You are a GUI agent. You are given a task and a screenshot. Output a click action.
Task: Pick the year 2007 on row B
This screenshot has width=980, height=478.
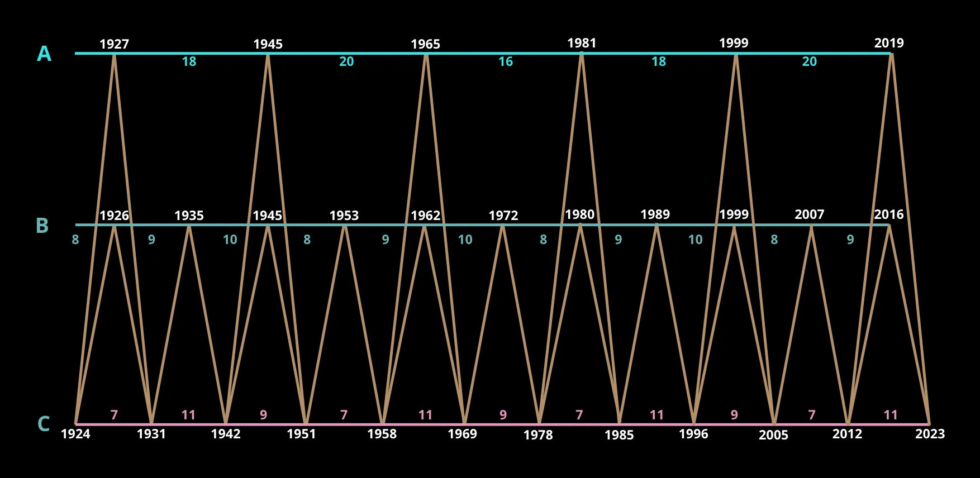click(x=810, y=214)
